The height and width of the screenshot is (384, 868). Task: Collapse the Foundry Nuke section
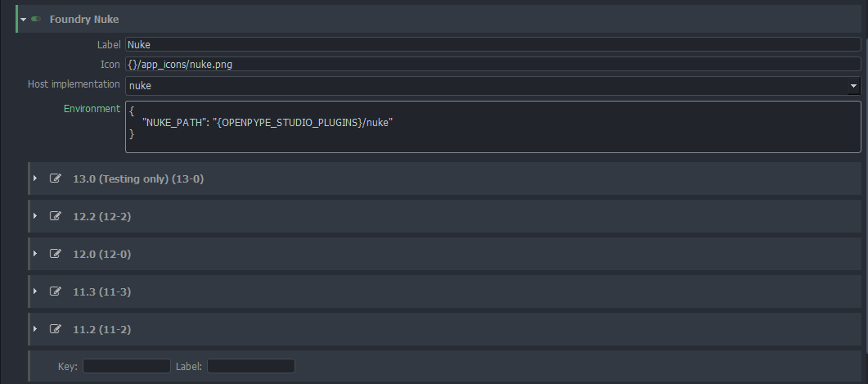click(24, 19)
